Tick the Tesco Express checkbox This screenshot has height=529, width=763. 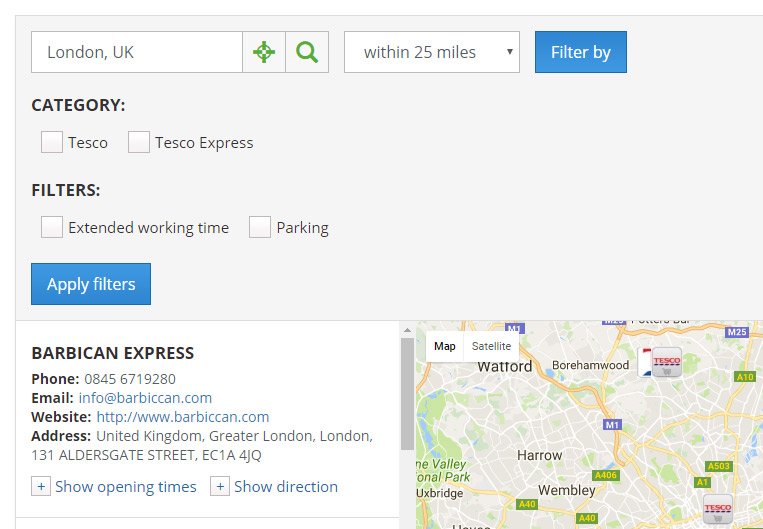tap(139, 142)
